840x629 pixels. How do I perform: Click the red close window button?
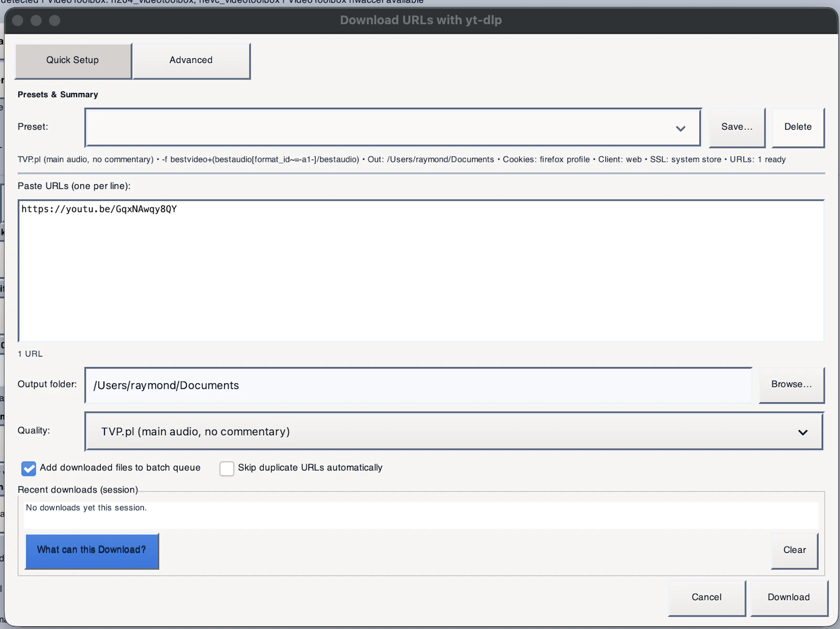pyautogui.click(x=17, y=20)
